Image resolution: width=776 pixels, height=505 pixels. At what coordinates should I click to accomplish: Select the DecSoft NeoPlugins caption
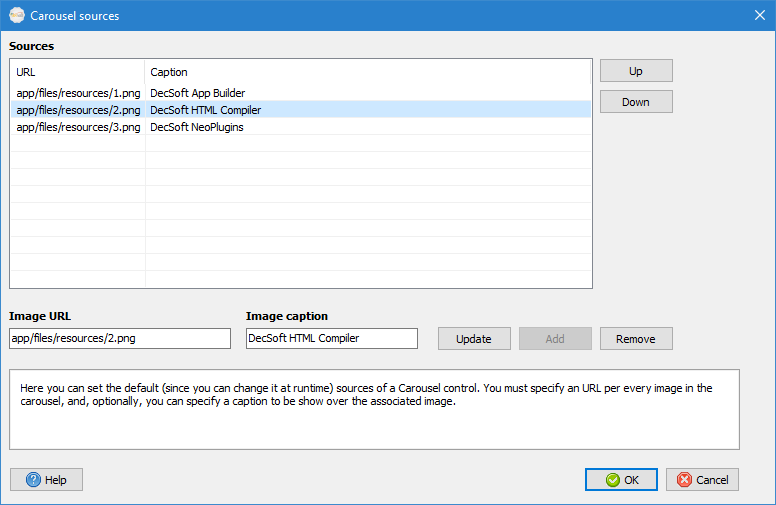coord(196,127)
